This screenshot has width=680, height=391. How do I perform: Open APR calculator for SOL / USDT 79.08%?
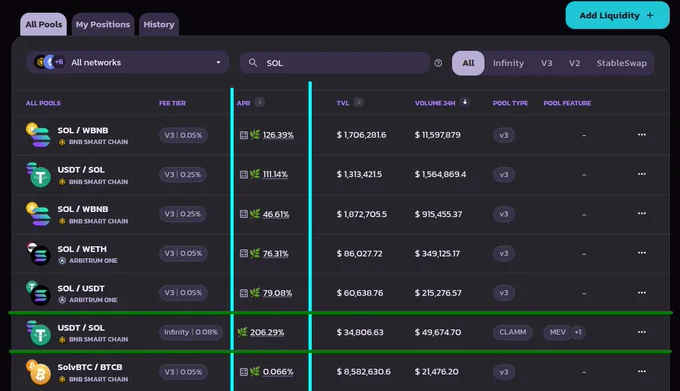[x=244, y=293]
